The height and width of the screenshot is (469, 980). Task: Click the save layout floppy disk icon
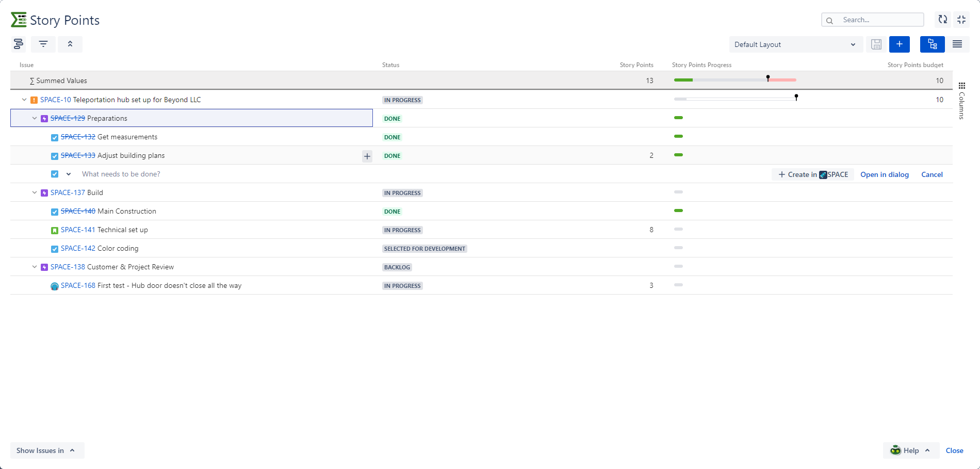tap(876, 44)
